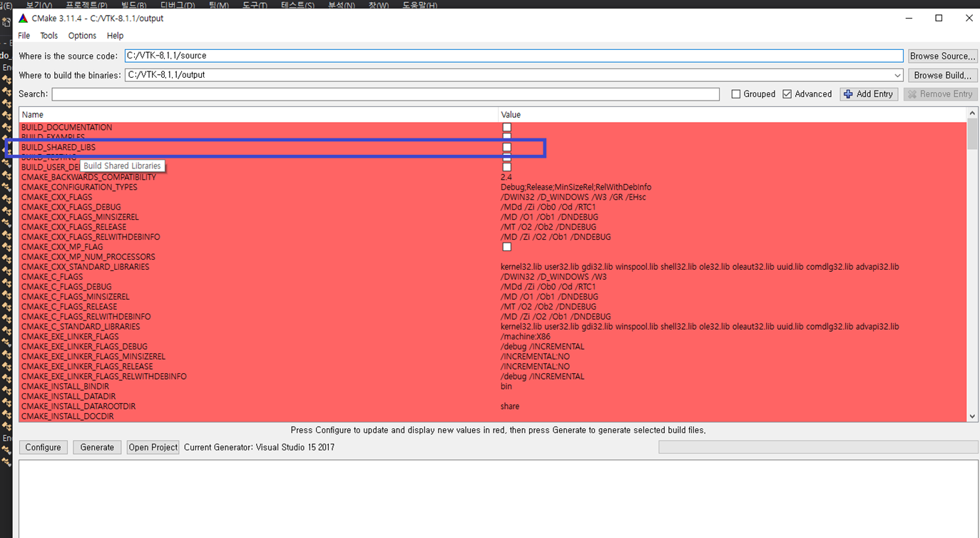The width and height of the screenshot is (980, 538).
Task: Click the CMake logo icon in title bar
Action: 23,19
